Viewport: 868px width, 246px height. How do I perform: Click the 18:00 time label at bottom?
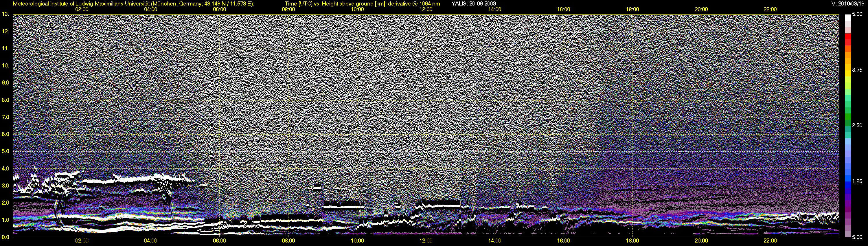tap(632, 241)
